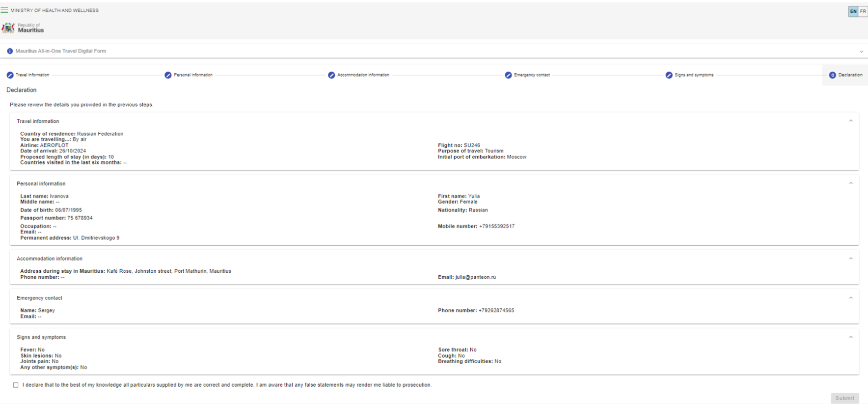Image resolution: width=868 pixels, height=404 pixels.
Task: Click the Travel information step pencil icon
Action: pos(10,75)
